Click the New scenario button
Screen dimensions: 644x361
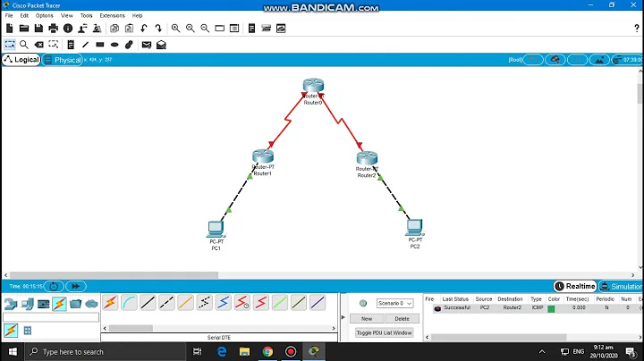tap(367, 319)
